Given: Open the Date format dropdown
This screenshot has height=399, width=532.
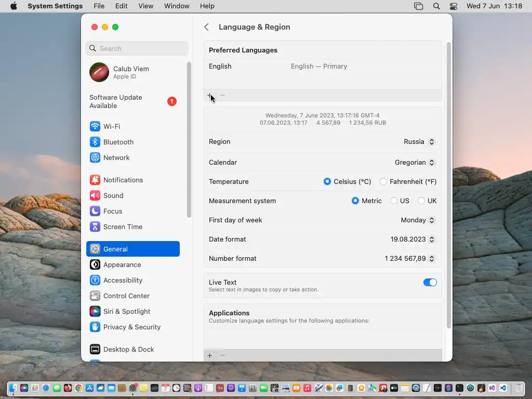Looking at the screenshot, I should (413, 239).
